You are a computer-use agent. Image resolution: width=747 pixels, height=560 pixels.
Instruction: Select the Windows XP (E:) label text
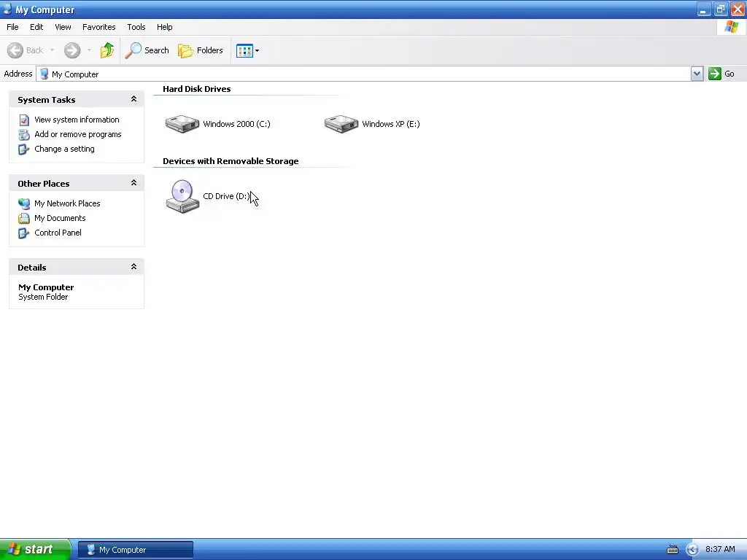tap(391, 124)
